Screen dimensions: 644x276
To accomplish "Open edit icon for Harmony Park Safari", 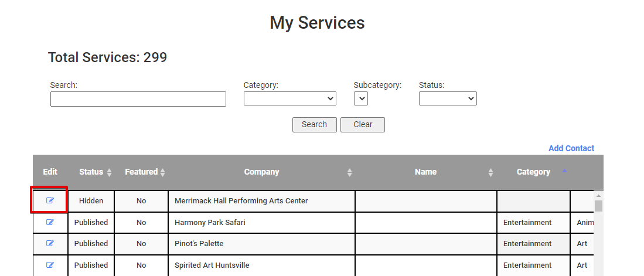I will pyautogui.click(x=50, y=222).
